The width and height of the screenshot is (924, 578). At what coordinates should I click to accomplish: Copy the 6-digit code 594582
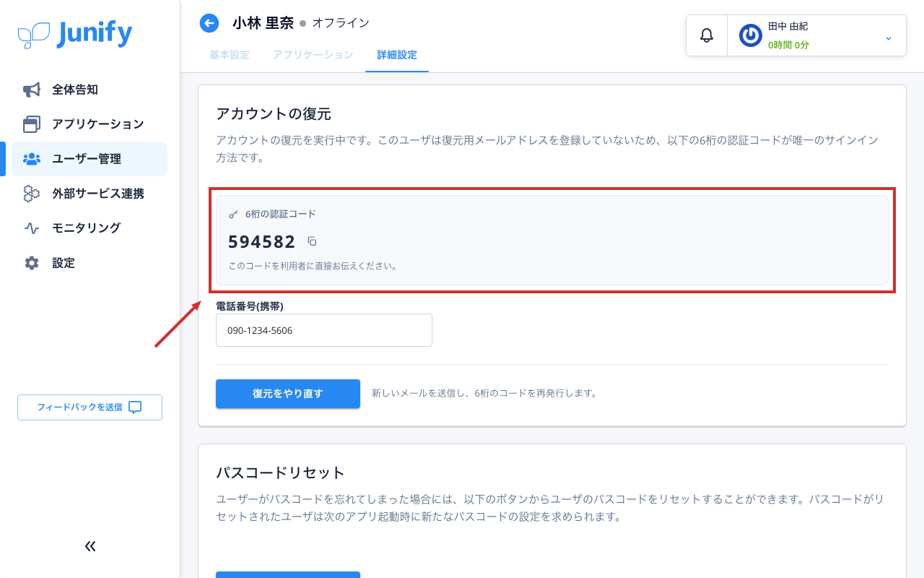pos(312,241)
